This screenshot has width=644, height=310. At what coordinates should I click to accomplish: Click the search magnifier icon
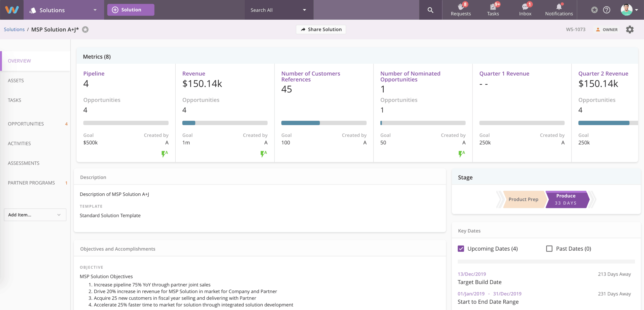click(x=430, y=10)
